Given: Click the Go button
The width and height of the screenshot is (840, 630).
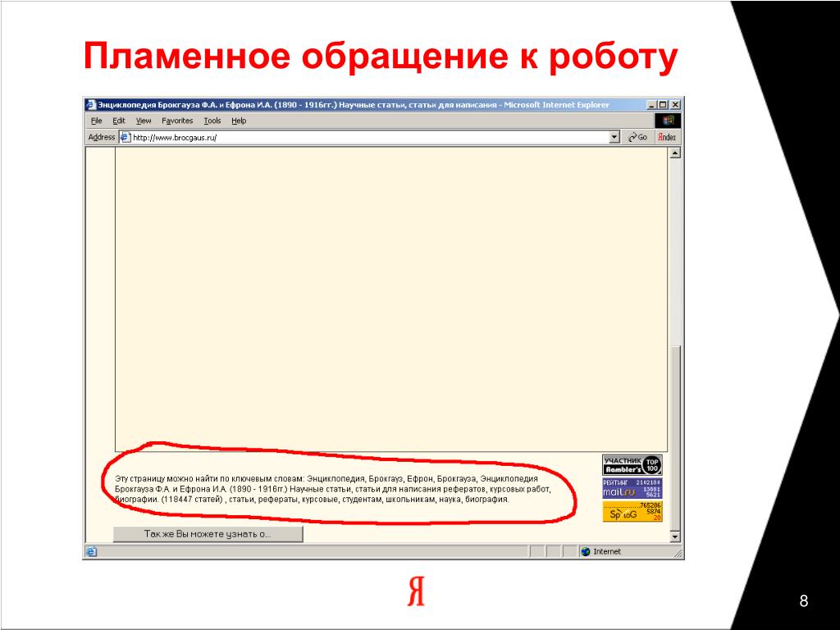Looking at the screenshot, I should (x=637, y=137).
